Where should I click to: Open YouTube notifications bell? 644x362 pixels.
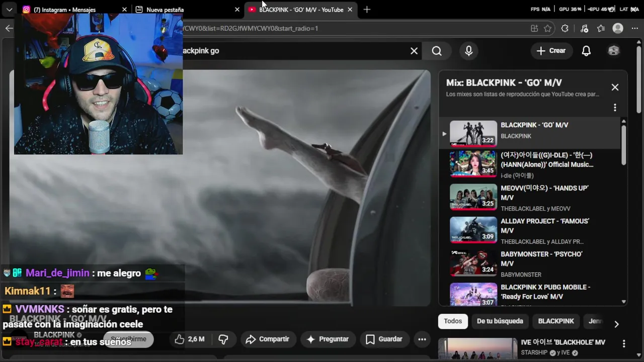[x=586, y=51]
